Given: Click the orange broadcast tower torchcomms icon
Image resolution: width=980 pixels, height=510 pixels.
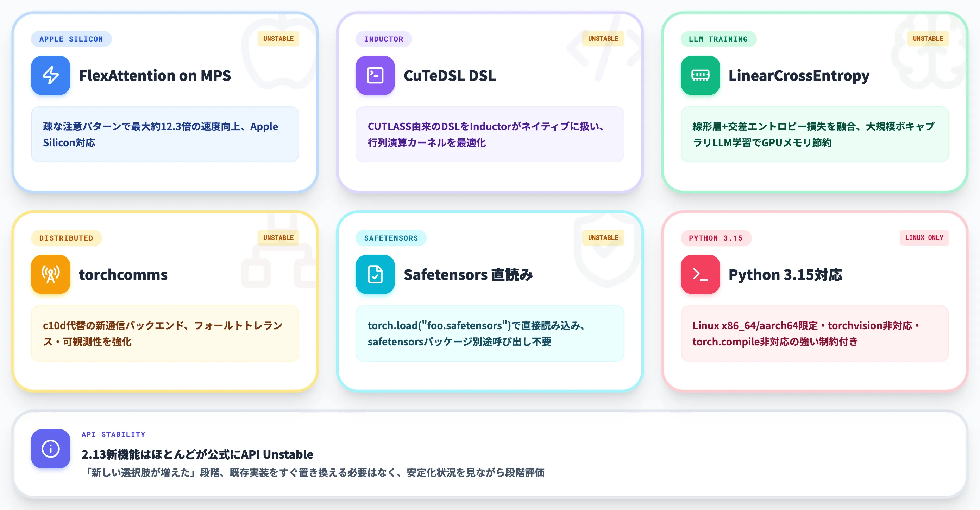Looking at the screenshot, I should click(x=51, y=274).
